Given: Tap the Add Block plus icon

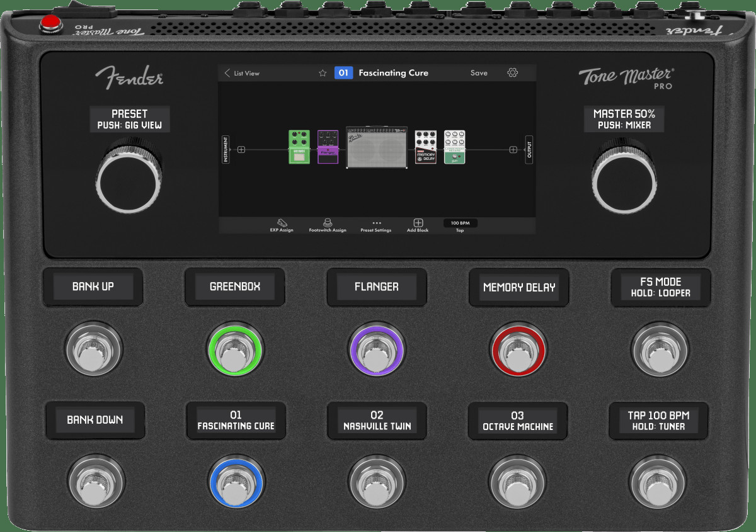Looking at the screenshot, I should (418, 223).
